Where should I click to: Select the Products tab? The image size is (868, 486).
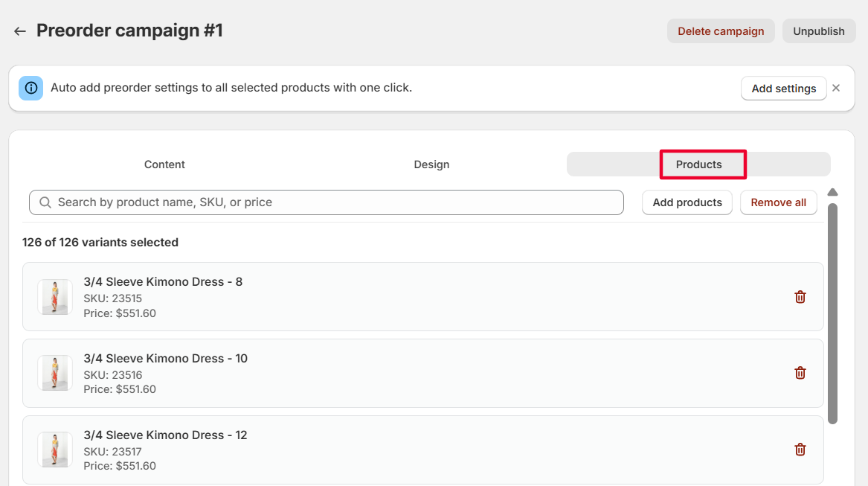pos(699,164)
